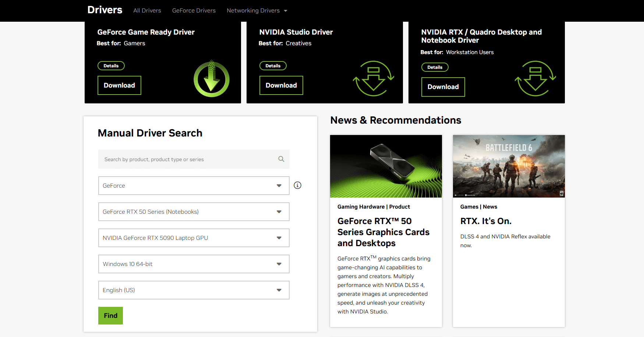This screenshot has width=644, height=337.
Task: Click the 'GeForce Game Ready Driver' card title
Action: [146, 32]
